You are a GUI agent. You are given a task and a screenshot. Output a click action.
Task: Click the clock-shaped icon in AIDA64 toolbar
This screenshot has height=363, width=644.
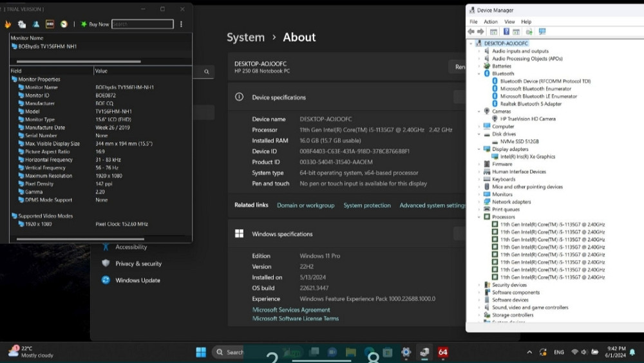click(64, 24)
